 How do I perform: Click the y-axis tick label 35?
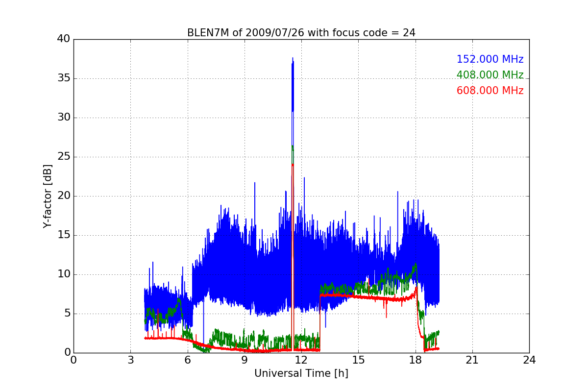tap(63, 78)
